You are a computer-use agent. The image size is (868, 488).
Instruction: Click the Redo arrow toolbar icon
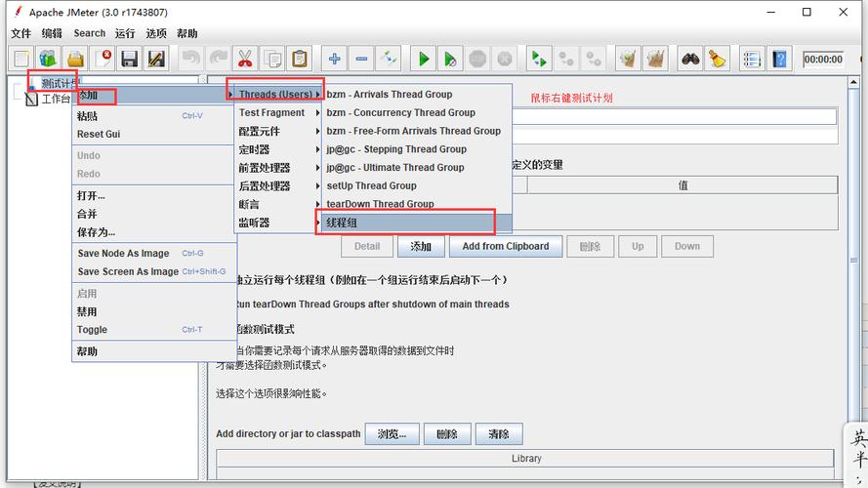219,59
